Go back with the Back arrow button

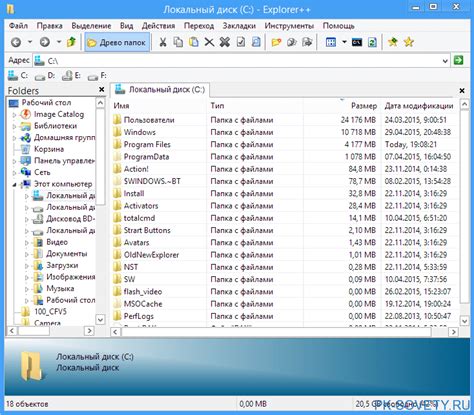point(16,42)
